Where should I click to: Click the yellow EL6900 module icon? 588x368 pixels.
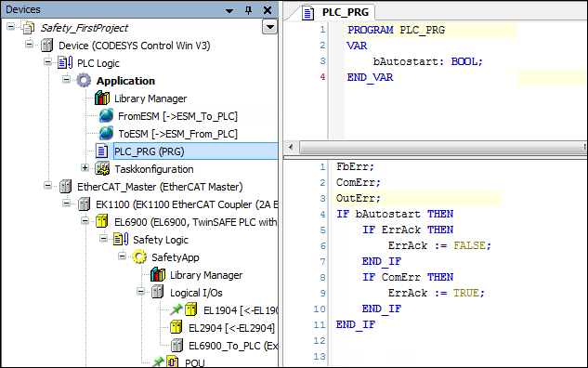coord(102,222)
